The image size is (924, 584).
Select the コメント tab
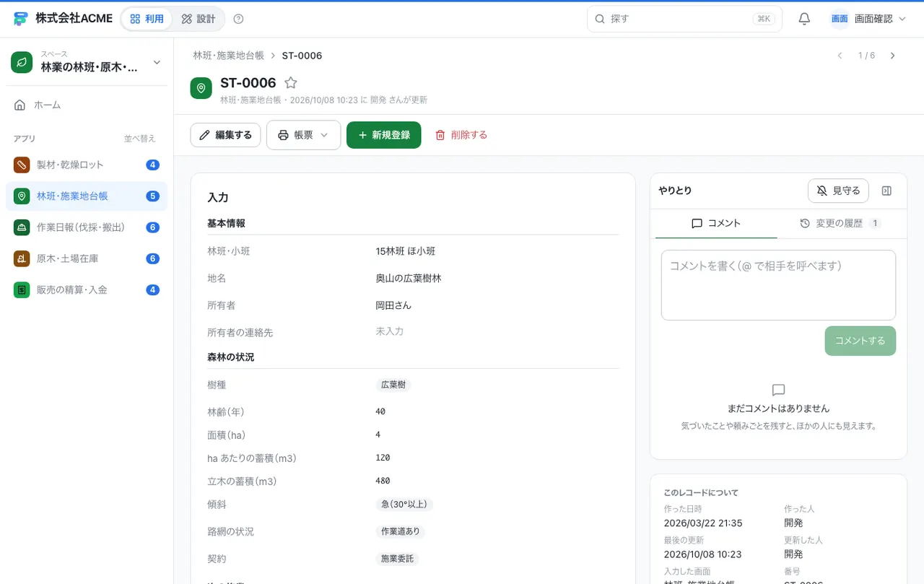(716, 223)
